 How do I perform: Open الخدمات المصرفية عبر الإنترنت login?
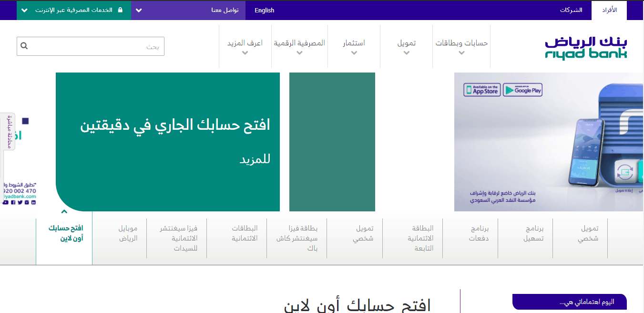point(74,10)
